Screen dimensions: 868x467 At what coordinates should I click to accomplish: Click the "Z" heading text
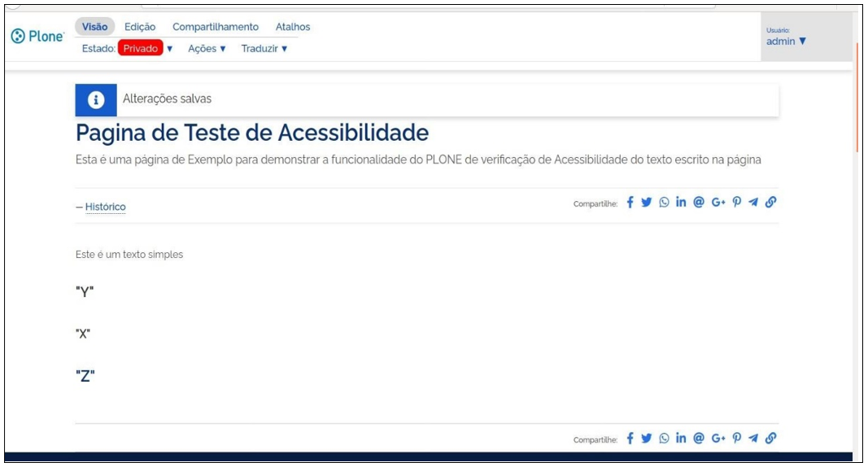pyautogui.click(x=85, y=376)
